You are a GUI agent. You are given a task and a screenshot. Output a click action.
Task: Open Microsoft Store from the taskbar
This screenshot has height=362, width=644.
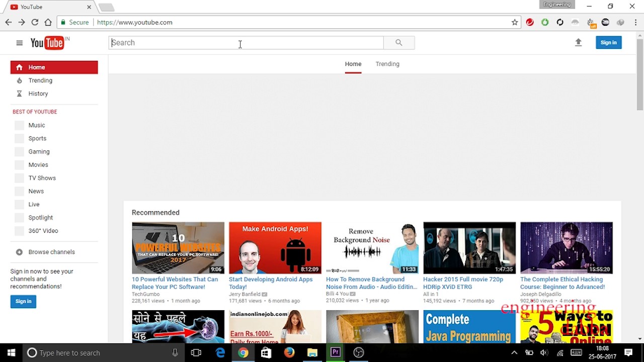tap(266, 353)
